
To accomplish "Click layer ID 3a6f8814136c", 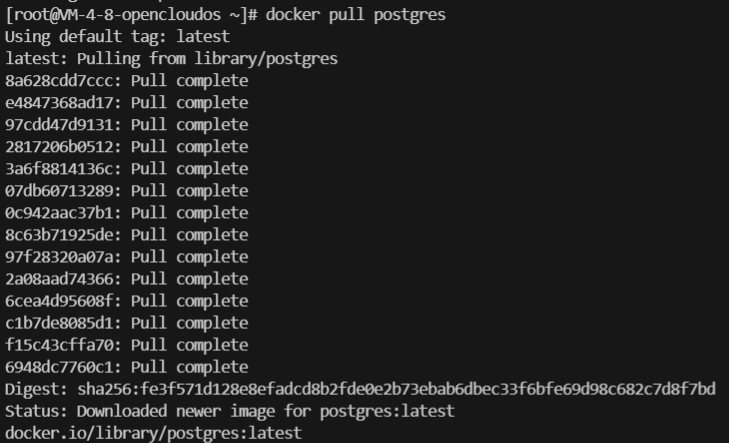I will point(63,168).
